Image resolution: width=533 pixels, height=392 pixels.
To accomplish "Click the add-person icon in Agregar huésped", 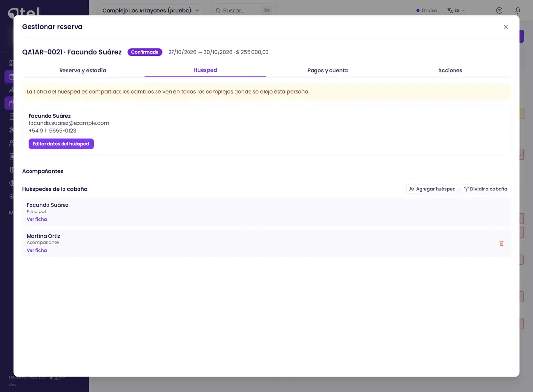I will click(x=412, y=189).
